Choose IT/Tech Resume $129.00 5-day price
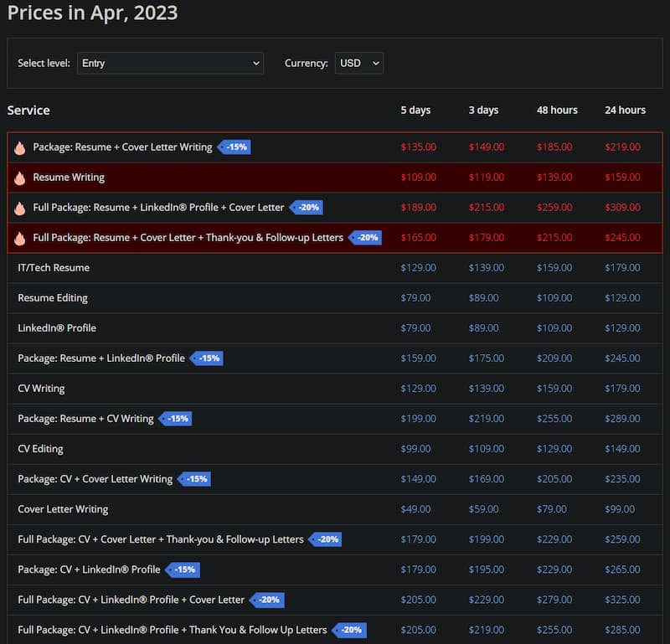 click(x=418, y=268)
